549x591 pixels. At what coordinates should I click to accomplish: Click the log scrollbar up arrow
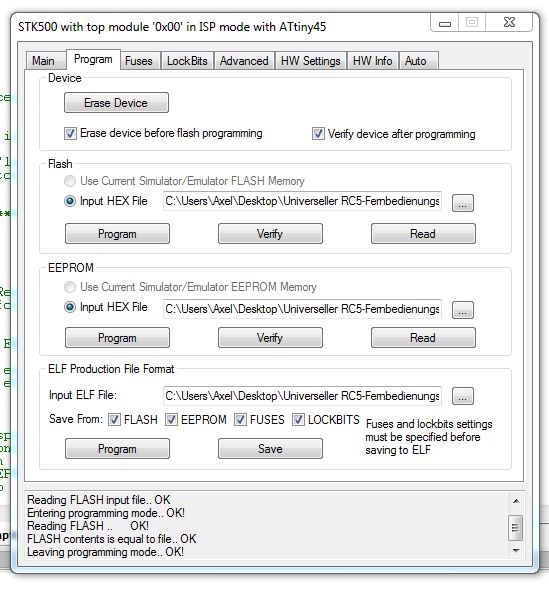click(516, 501)
